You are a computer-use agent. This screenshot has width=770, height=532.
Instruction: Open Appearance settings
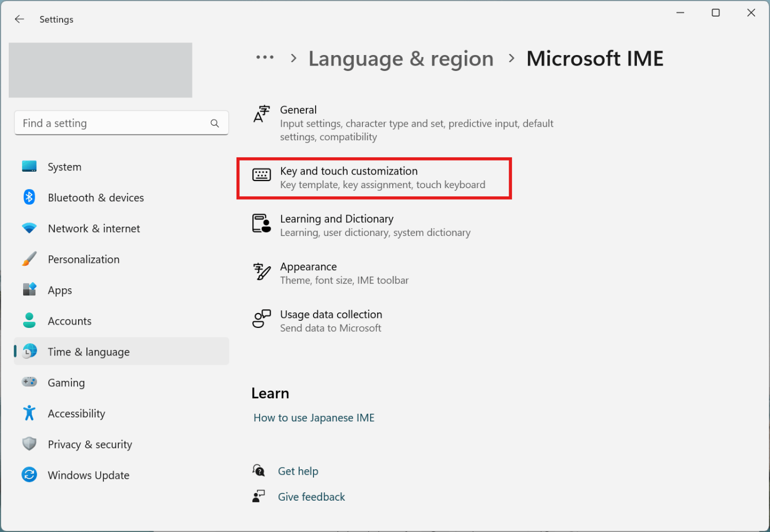pyautogui.click(x=331, y=273)
